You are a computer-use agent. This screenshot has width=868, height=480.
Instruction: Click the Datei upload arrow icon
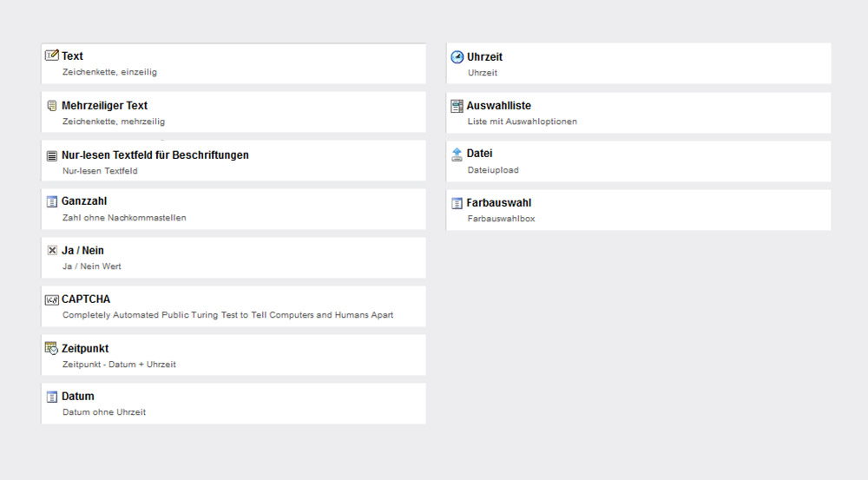[457, 155]
